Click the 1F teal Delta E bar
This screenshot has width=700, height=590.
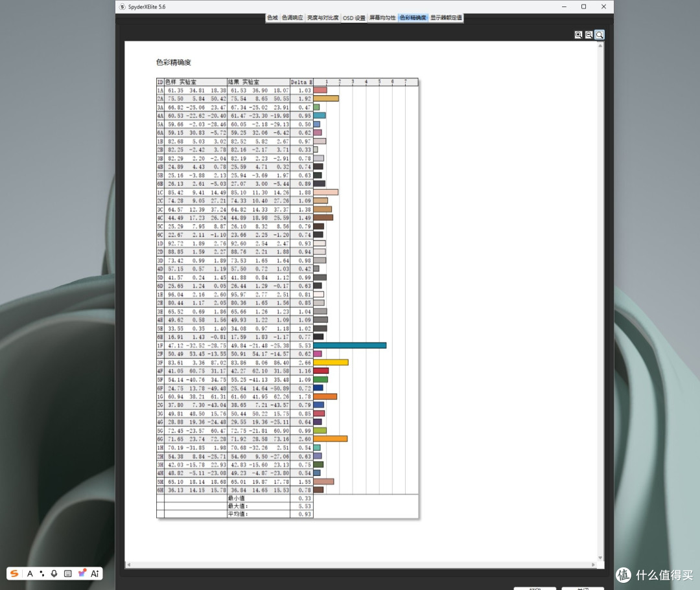pyautogui.click(x=350, y=346)
